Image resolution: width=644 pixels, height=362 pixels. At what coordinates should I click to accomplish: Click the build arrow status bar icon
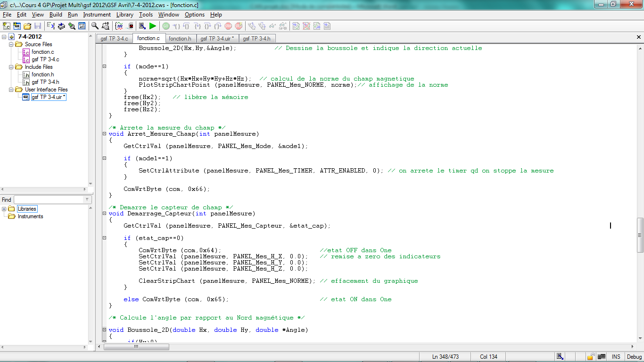point(560,357)
